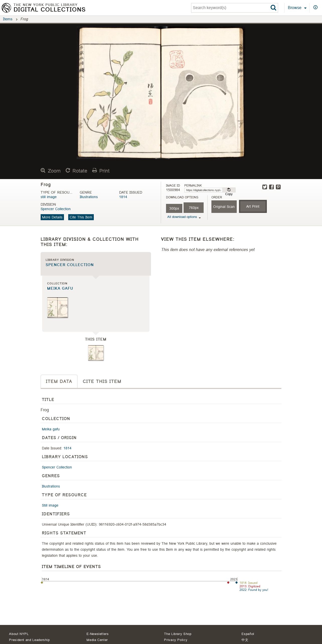
Task: Open Privacy Policy footer link
Action: pos(176,640)
